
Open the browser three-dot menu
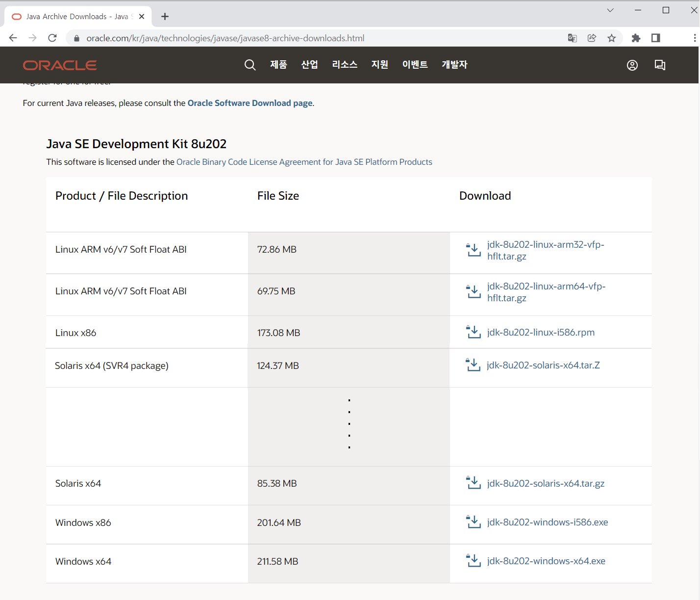coord(696,38)
